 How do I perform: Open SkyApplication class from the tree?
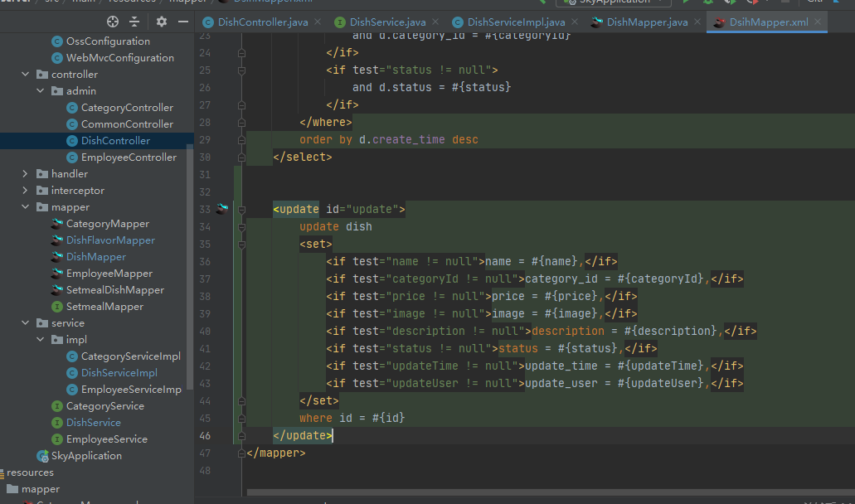pyautogui.click(x=86, y=456)
